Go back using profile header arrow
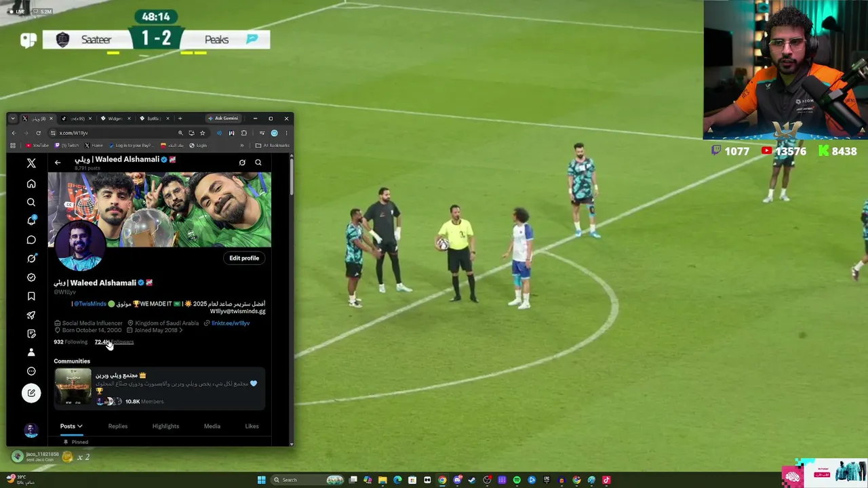868x488 pixels. (58, 163)
